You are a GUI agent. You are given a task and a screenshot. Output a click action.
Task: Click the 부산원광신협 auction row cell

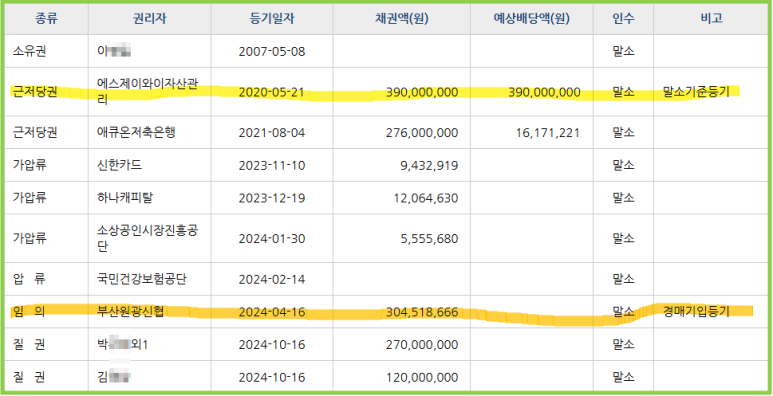click(x=149, y=312)
